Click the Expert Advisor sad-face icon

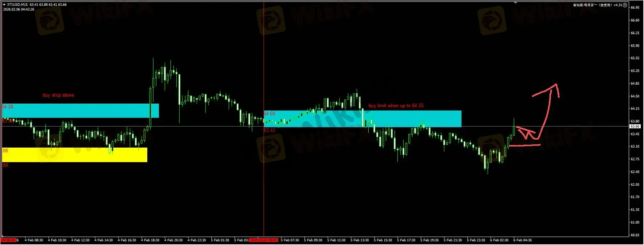click(x=625, y=5)
